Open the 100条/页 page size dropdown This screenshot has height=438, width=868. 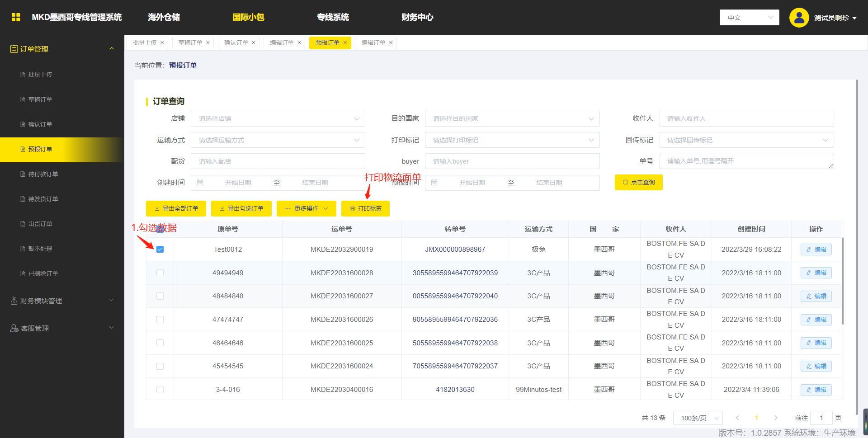698,418
